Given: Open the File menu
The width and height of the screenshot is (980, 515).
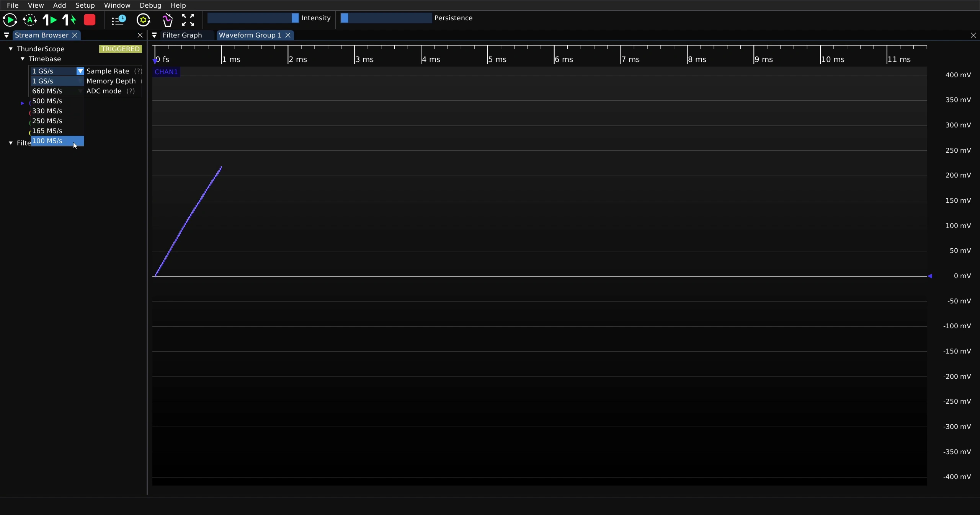Looking at the screenshot, I should coord(13,5).
